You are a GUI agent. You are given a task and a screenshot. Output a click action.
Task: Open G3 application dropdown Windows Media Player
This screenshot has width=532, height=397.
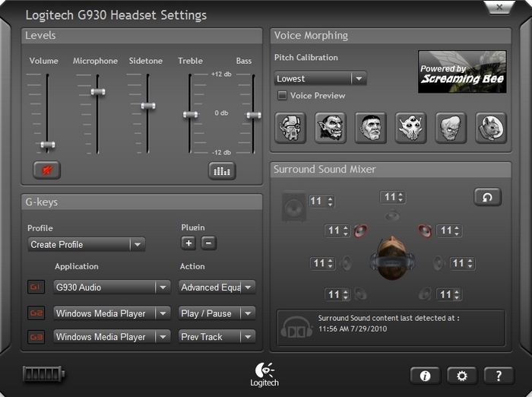click(112, 337)
